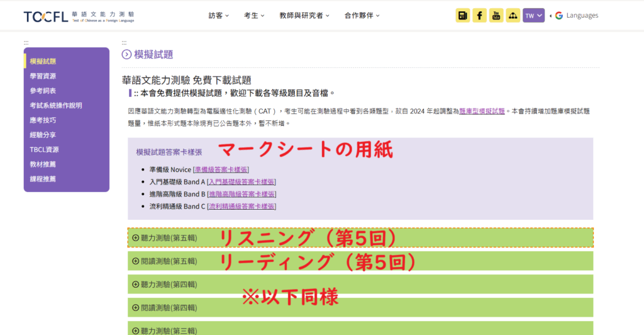Expand the 閱讀測驗(第五輯) section
The image size is (644, 335).
(165, 261)
